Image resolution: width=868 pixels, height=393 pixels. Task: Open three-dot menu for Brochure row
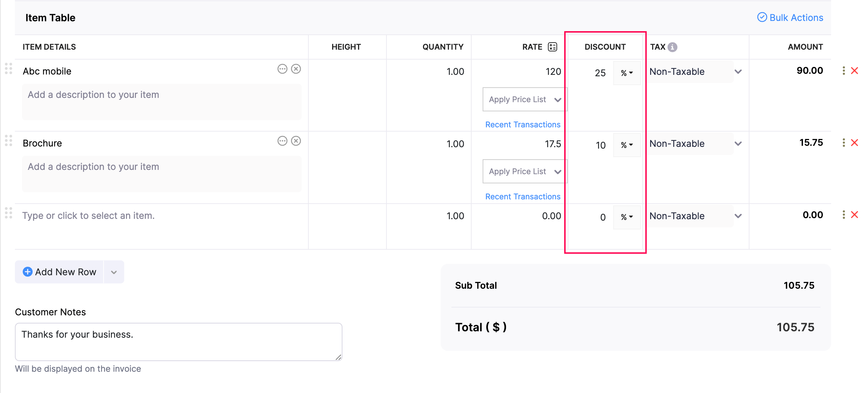tap(844, 143)
